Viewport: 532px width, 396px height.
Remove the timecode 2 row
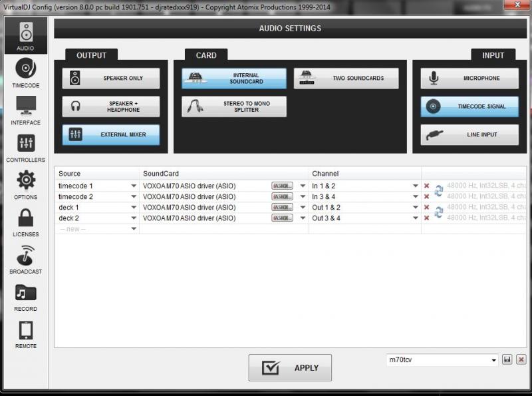click(x=427, y=196)
